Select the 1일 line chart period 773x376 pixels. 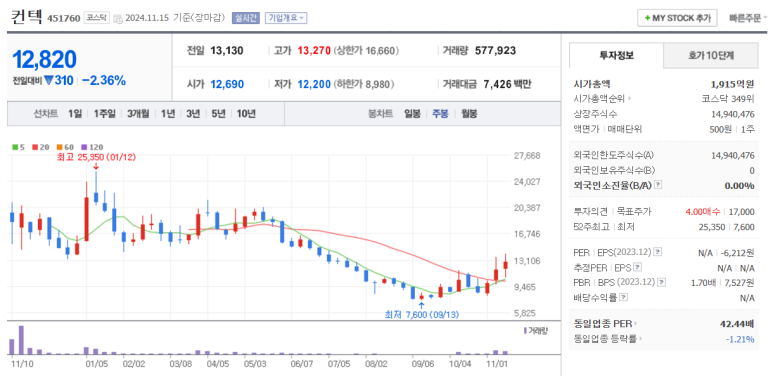[x=75, y=114]
